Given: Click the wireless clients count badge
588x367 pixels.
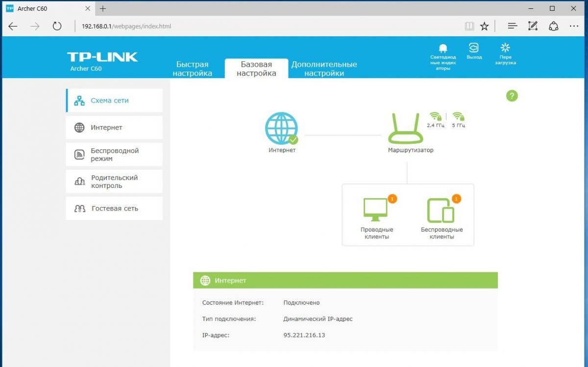Looking at the screenshot, I should [x=456, y=199].
